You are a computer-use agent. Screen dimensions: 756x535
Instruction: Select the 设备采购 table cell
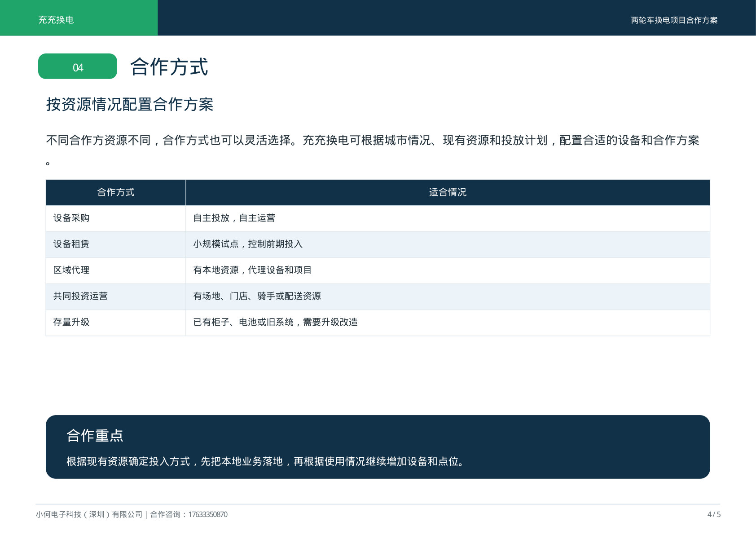click(116, 218)
